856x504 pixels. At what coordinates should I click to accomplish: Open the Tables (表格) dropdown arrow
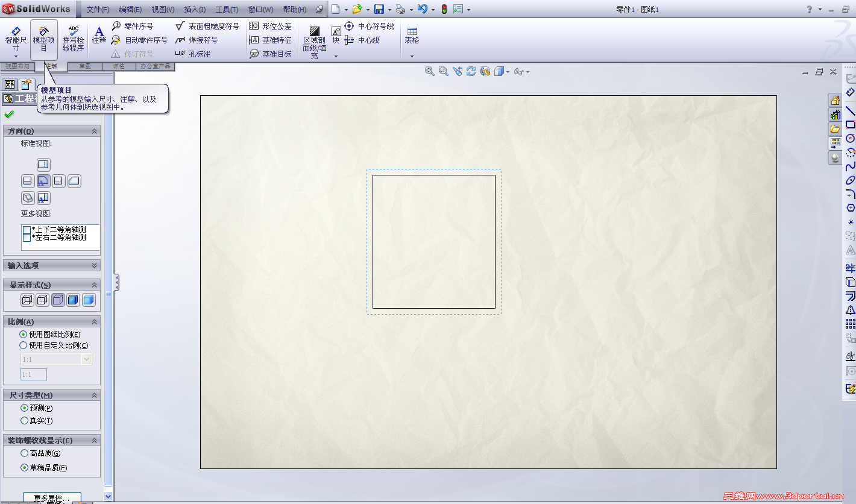click(x=412, y=56)
